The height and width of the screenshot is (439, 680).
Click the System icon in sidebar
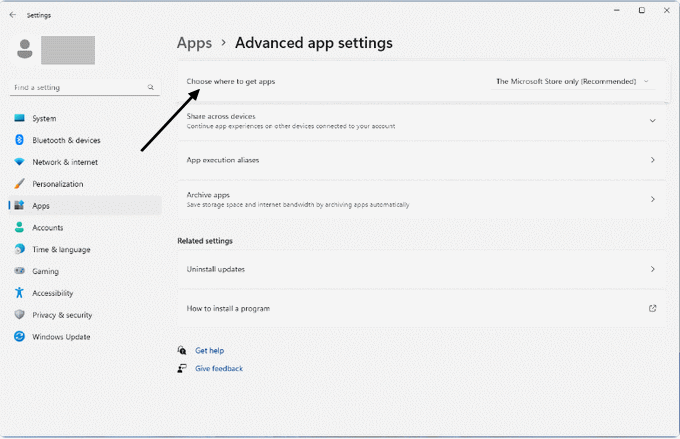click(x=19, y=118)
